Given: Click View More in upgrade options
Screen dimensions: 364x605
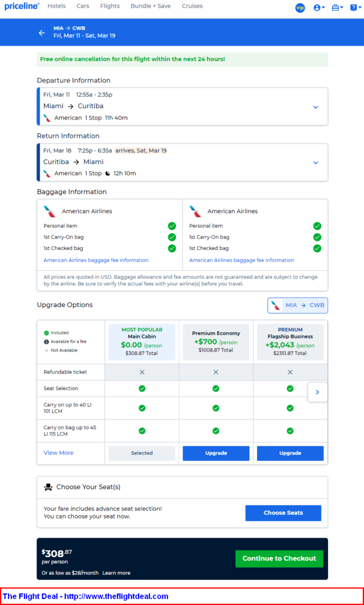Looking at the screenshot, I should 58,453.
